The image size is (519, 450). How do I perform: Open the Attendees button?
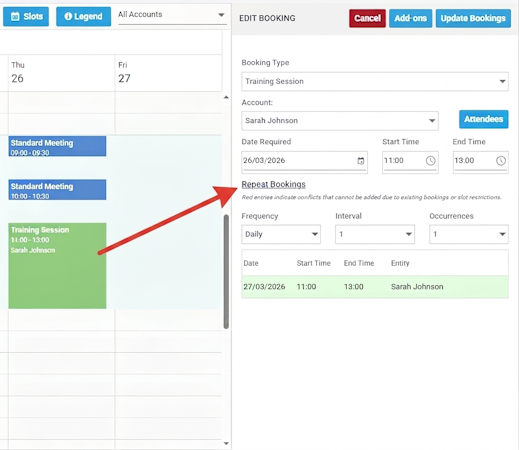[484, 119]
